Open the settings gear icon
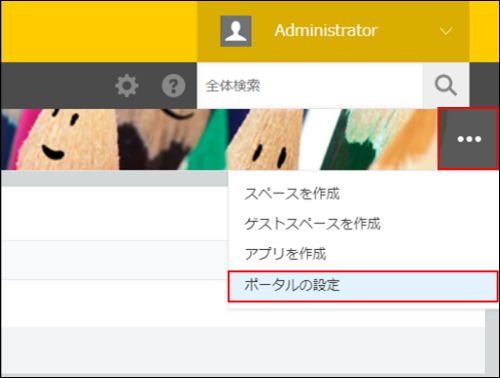This screenshot has height=378, width=500. (127, 86)
